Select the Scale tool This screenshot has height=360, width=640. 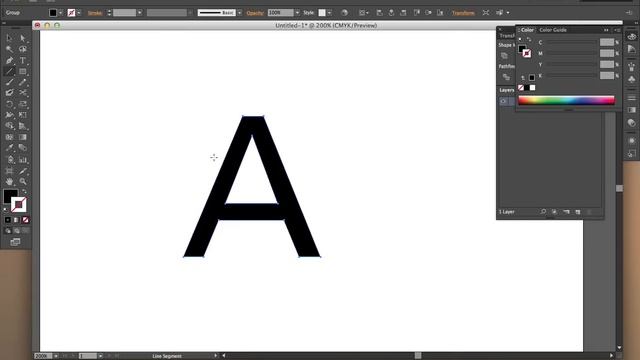(22, 104)
